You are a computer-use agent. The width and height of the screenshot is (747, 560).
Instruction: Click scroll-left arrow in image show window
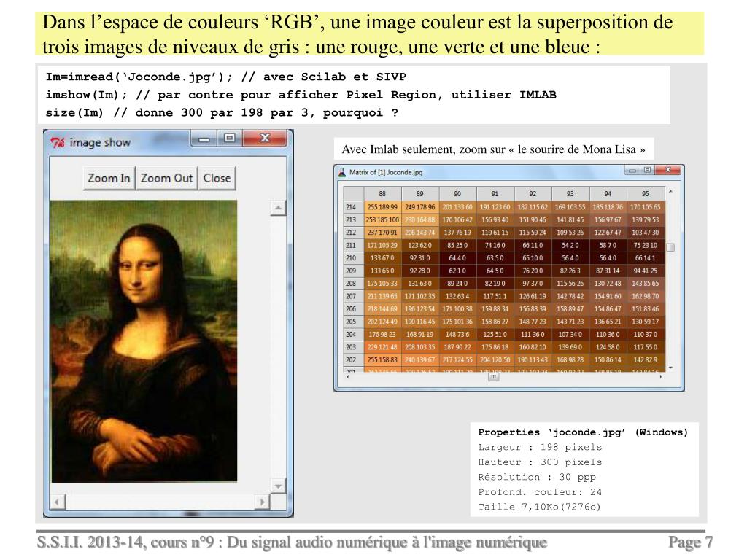point(58,502)
